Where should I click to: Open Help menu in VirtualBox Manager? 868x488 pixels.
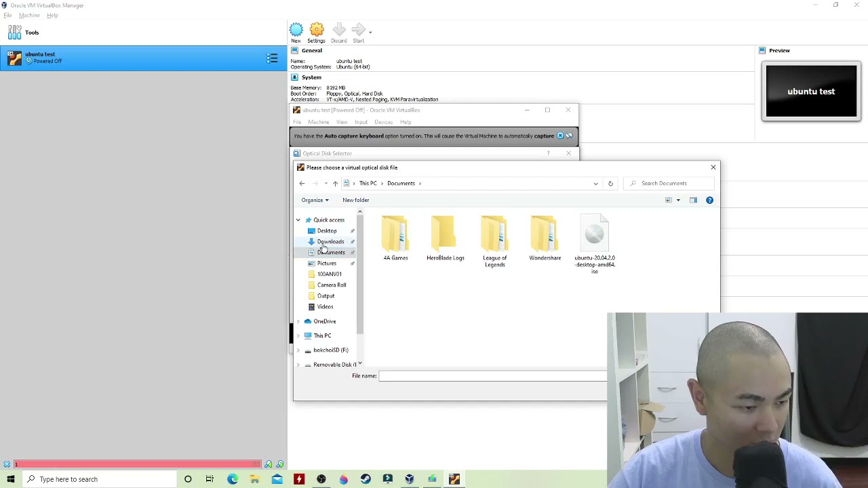pyautogui.click(x=52, y=15)
